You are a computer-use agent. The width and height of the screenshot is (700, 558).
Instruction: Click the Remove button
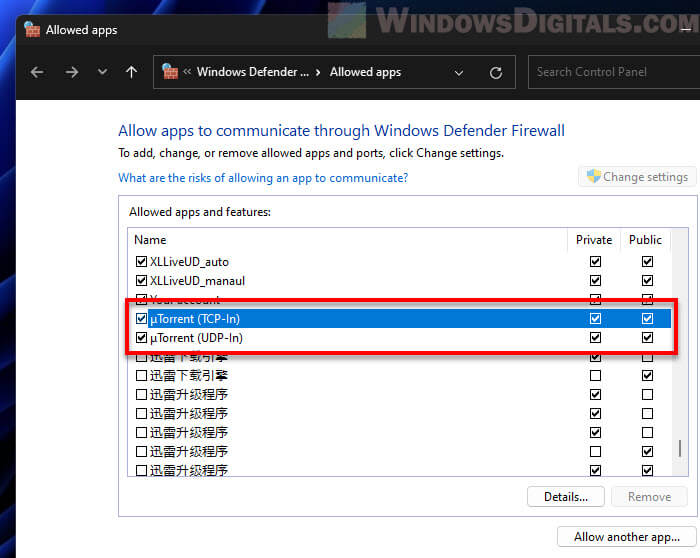pos(649,497)
